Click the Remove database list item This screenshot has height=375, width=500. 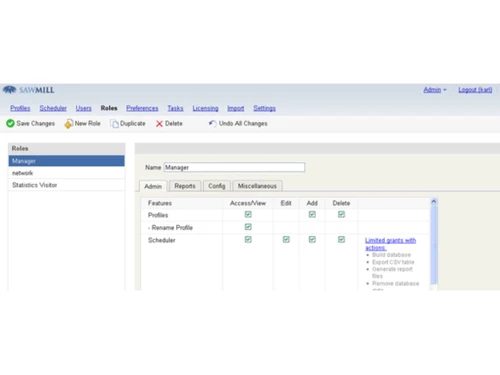pyautogui.click(x=395, y=283)
